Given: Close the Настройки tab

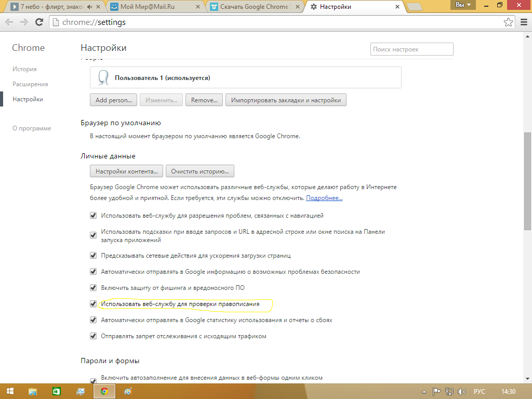Looking at the screenshot, I should click(397, 7).
